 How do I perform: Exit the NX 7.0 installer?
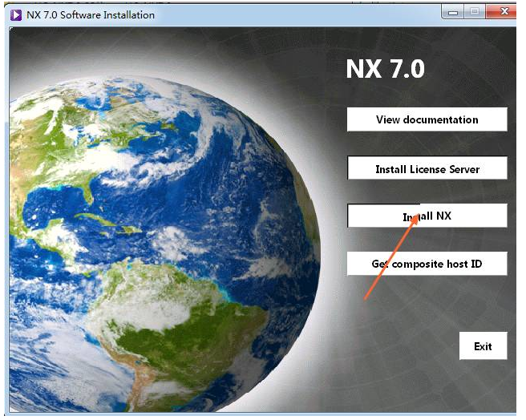[483, 346]
